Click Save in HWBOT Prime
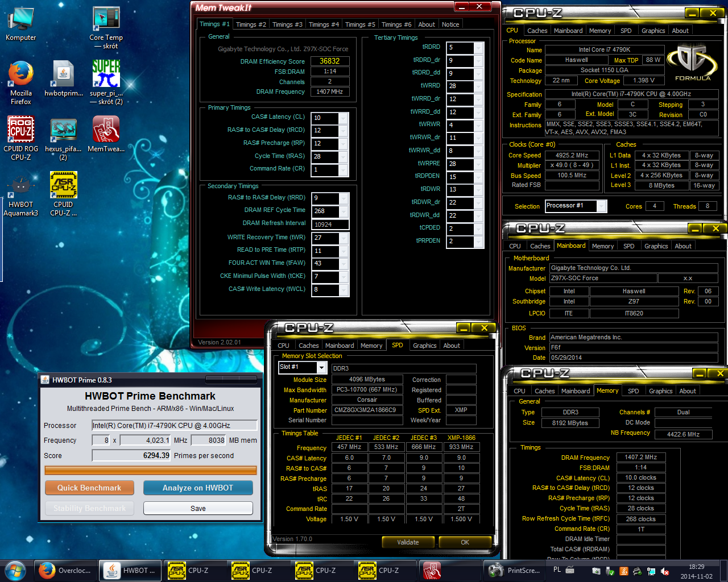Image resolution: width=728 pixels, height=582 pixels. pyautogui.click(x=198, y=508)
